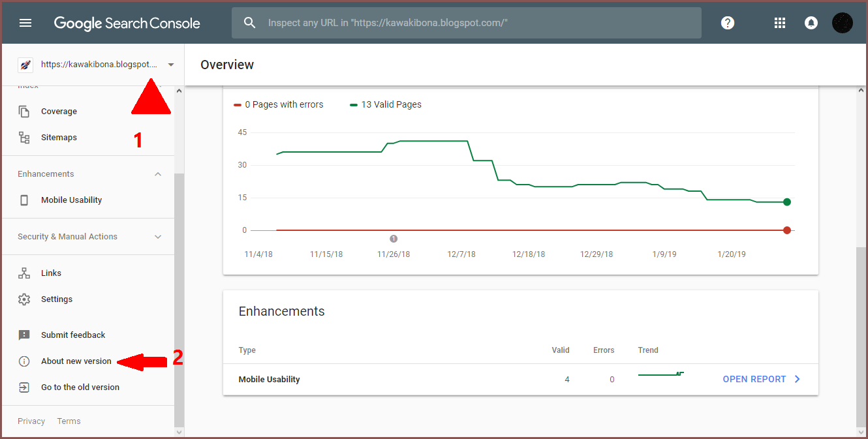Click About new version
Screen dimensions: 868x439
pyautogui.click(x=76, y=361)
